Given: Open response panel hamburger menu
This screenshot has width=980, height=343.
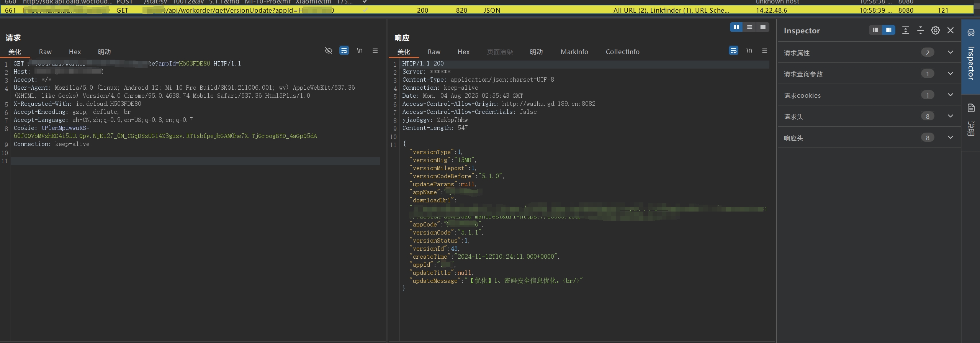Looking at the screenshot, I should [764, 51].
